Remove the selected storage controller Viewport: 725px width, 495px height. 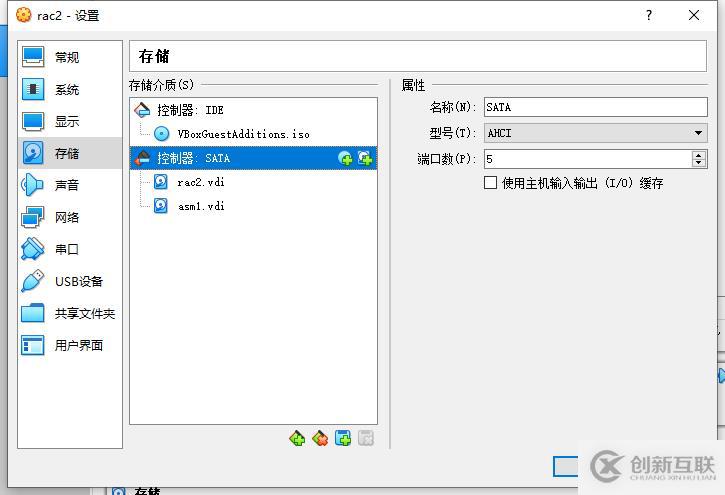320,438
